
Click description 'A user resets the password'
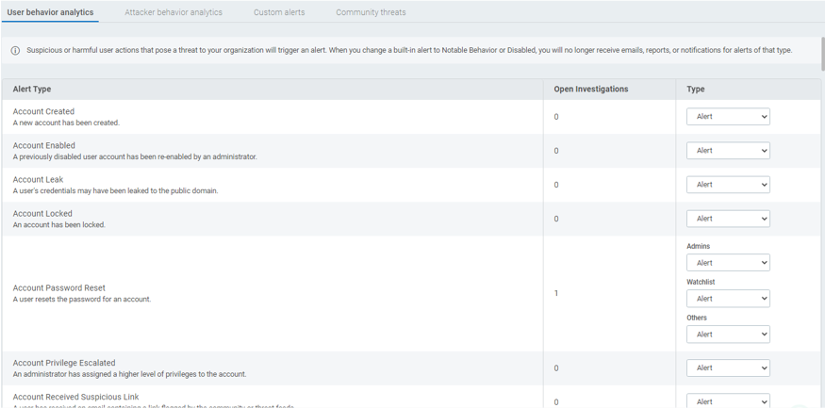point(82,300)
